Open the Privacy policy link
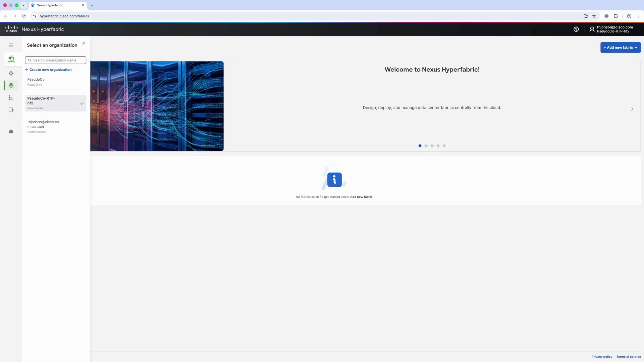Viewport: 644px width, 362px height. tap(602, 357)
